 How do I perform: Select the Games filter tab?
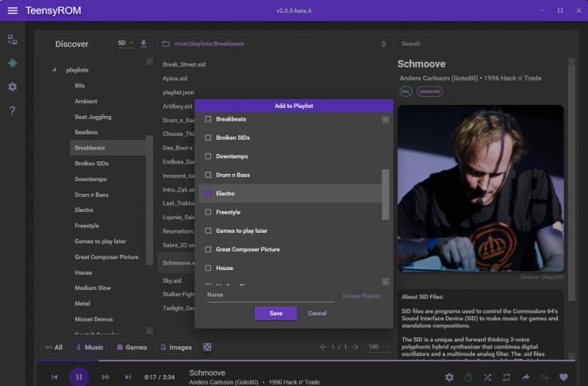point(132,347)
